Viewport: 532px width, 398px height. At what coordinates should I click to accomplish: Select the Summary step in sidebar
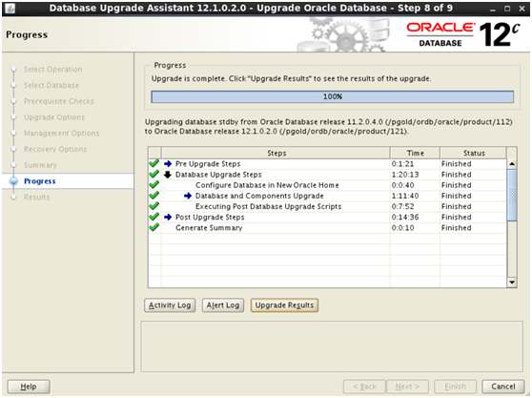coord(40,165)
